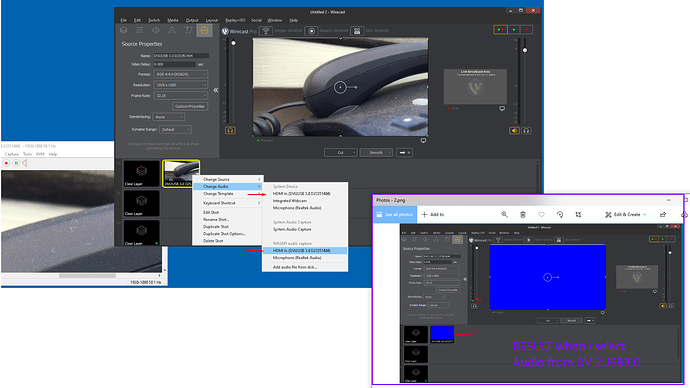690x388 pixels.
Task: Expand the Change Source submenu
Action: point(228,179)
